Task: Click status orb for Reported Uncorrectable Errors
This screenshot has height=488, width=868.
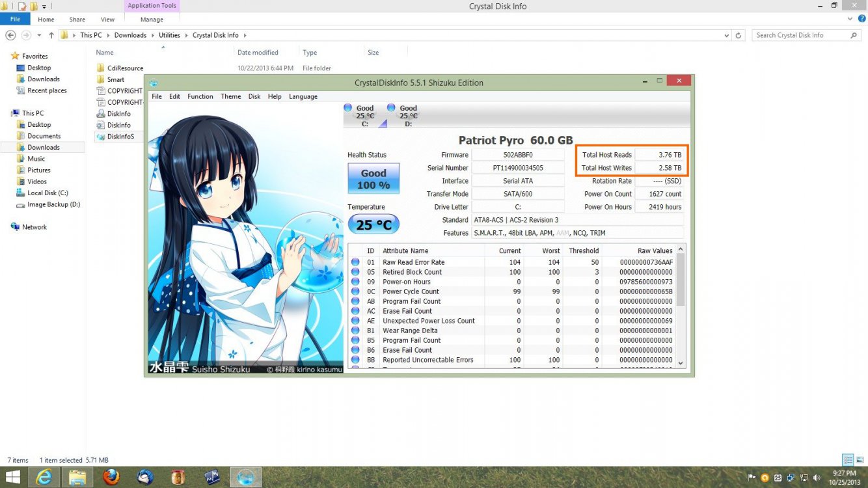Action: click(x=355, y=360)
